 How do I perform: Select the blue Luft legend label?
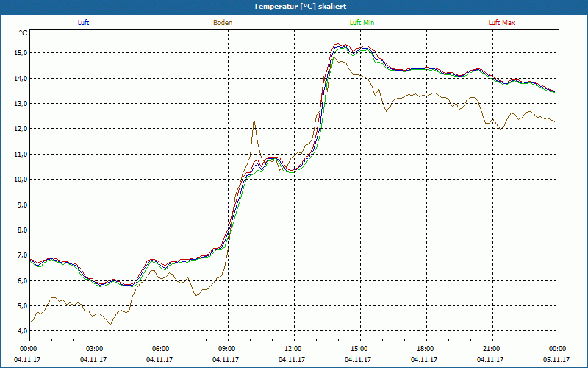pyautogui.click(x=83, y=23)
